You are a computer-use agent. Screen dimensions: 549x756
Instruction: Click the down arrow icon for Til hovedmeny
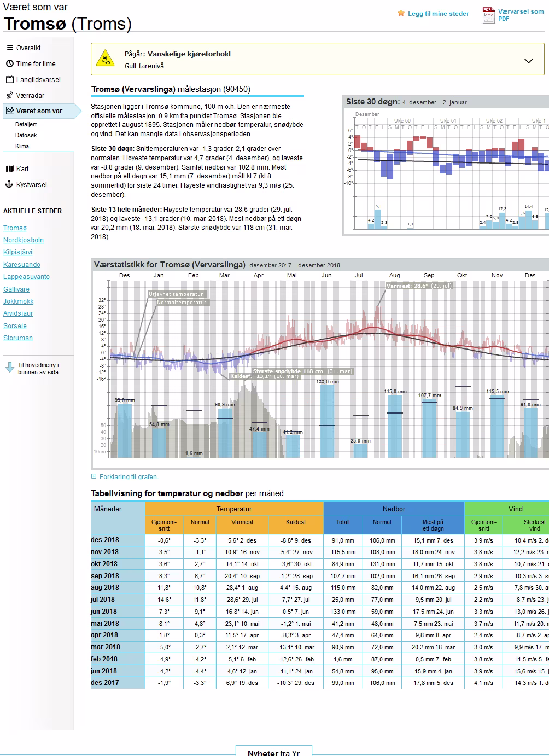point(10,368)
